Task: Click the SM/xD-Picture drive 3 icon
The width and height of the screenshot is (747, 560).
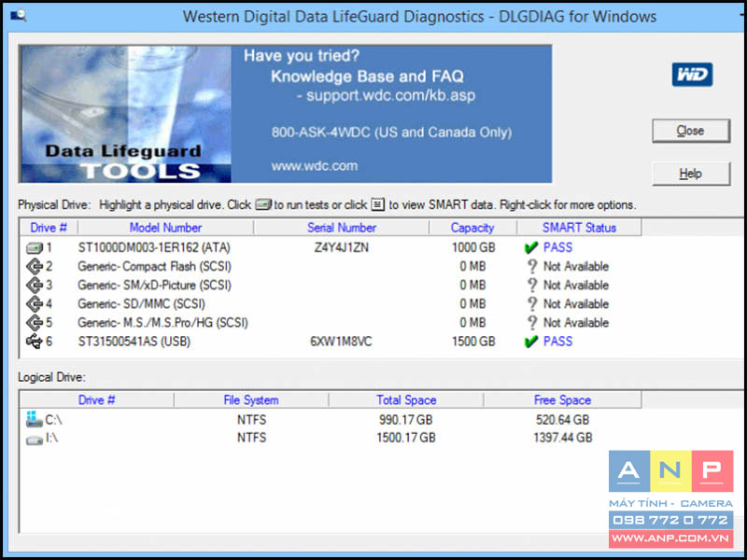Action: pyautogui.click(x=35, y=286)
